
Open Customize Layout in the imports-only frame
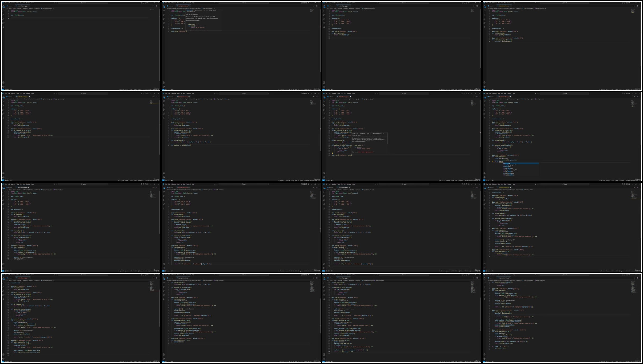coord(148,3)
